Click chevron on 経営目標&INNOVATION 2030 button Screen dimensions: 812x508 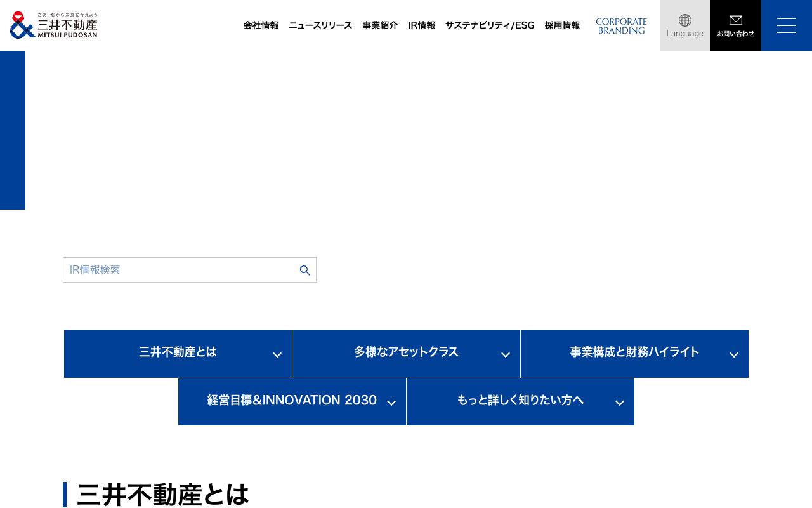[x=391, y=403]
